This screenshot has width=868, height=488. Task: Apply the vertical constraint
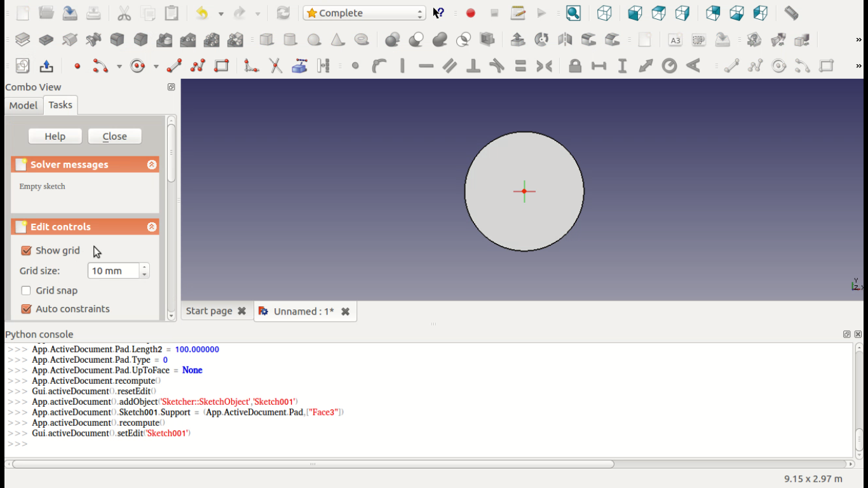click(x=402, y=66)
